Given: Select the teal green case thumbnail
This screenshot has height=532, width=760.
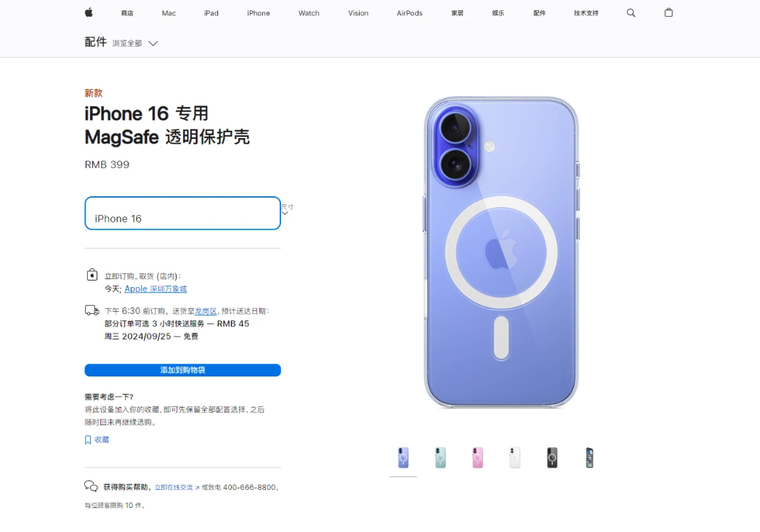Looking at the screenshot, I should [x=440, y=457].
